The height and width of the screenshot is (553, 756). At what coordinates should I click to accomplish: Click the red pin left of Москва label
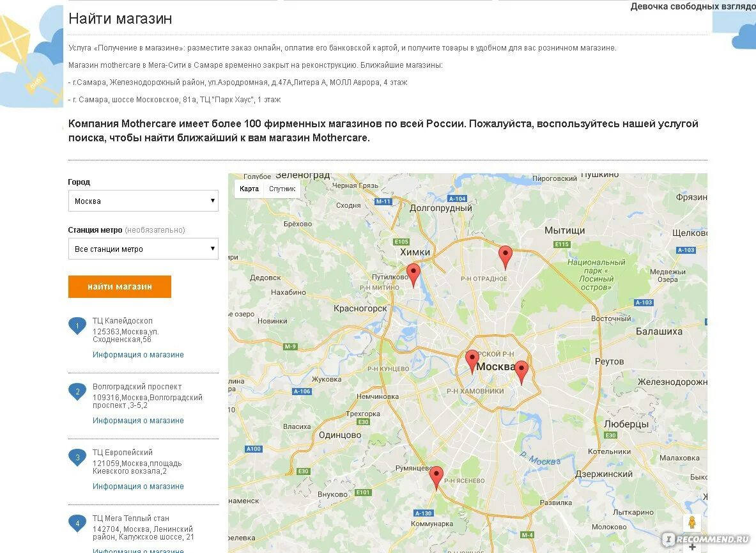click(x=472, y=362)
